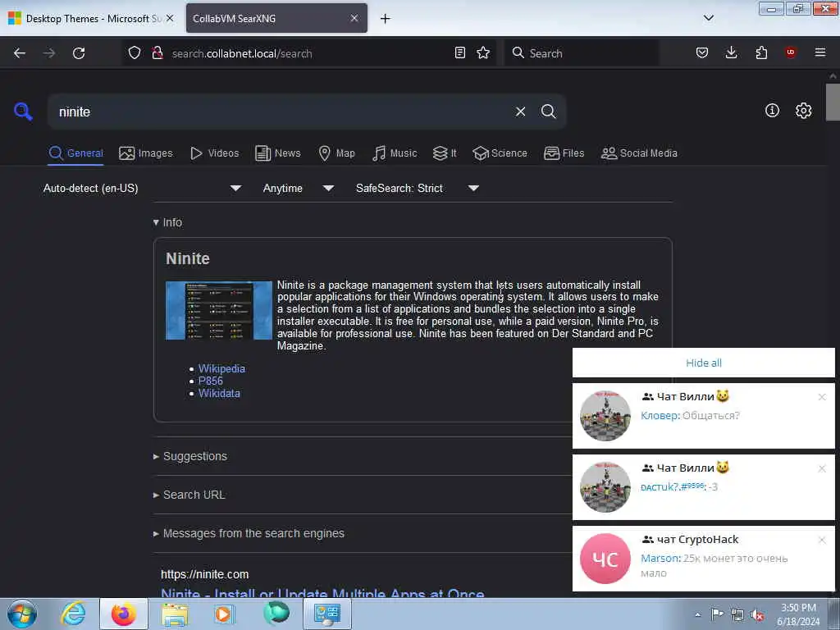This screenshot has width=840, height=630.
Task: Expand the Search URL section
Action: point(189,495)
